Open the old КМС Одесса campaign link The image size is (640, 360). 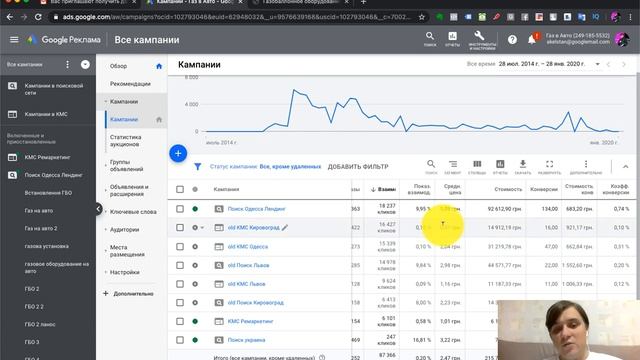tap(248, 247)
